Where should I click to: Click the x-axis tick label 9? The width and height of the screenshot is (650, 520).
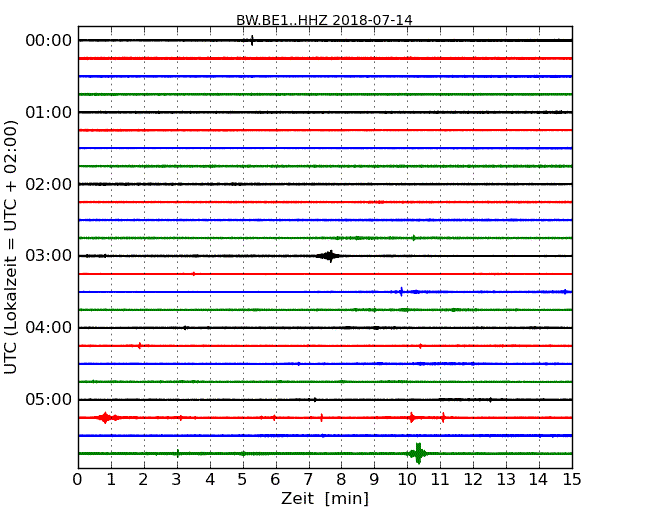374,479
